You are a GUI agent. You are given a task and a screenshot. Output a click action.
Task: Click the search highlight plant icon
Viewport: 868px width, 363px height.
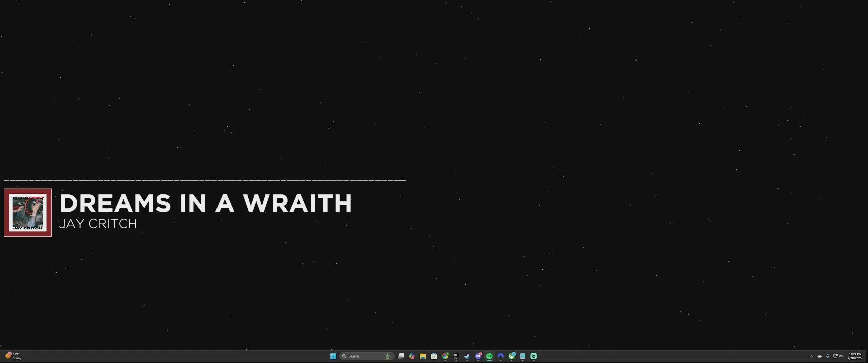point(387,356)
